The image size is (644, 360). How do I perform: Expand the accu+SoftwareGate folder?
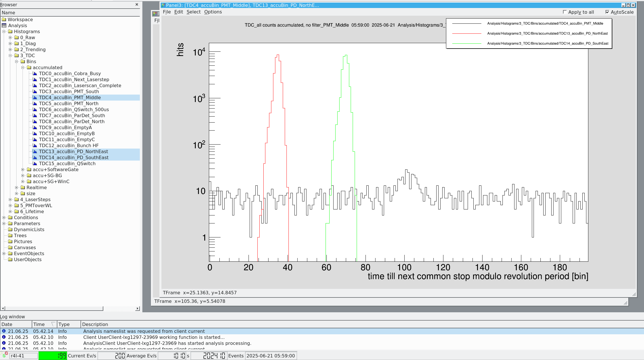(x=23, y=169)
